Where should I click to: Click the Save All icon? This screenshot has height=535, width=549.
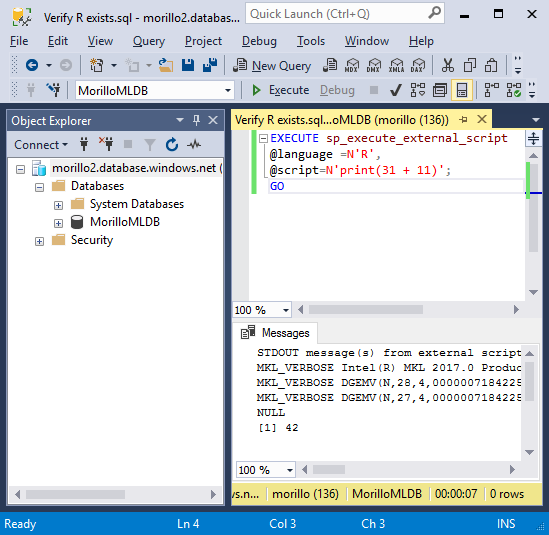click(210, 65)
